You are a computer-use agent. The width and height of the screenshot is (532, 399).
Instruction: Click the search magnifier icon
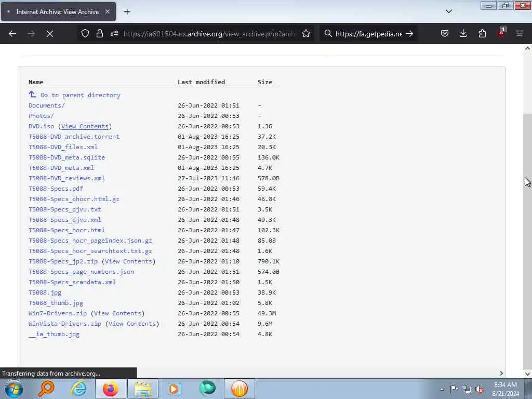pyautogui.click(x=328, y=34)
